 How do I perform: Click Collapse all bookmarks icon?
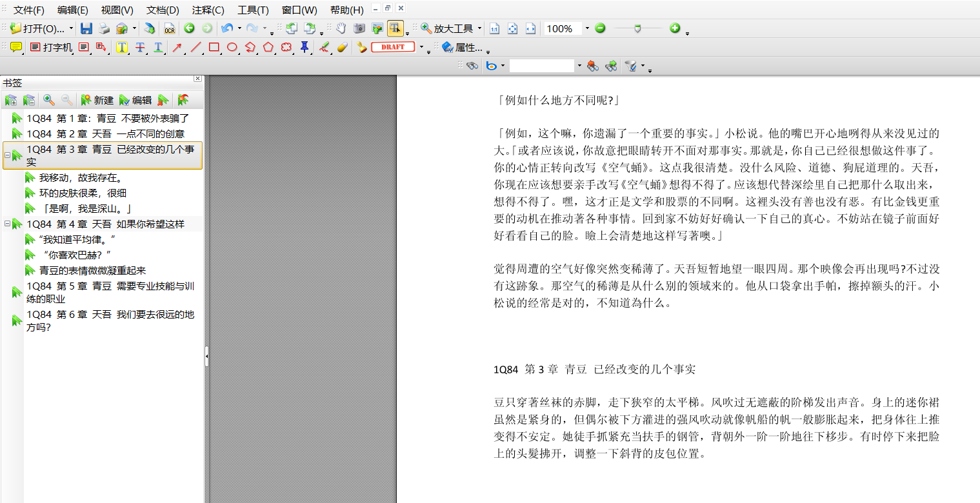tap(29, 100)
